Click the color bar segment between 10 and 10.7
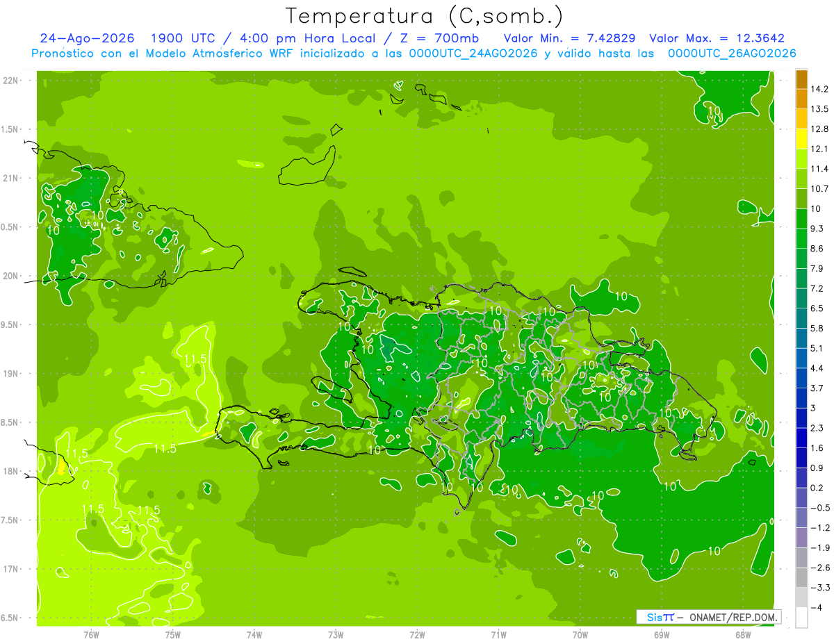 point(801,199)
